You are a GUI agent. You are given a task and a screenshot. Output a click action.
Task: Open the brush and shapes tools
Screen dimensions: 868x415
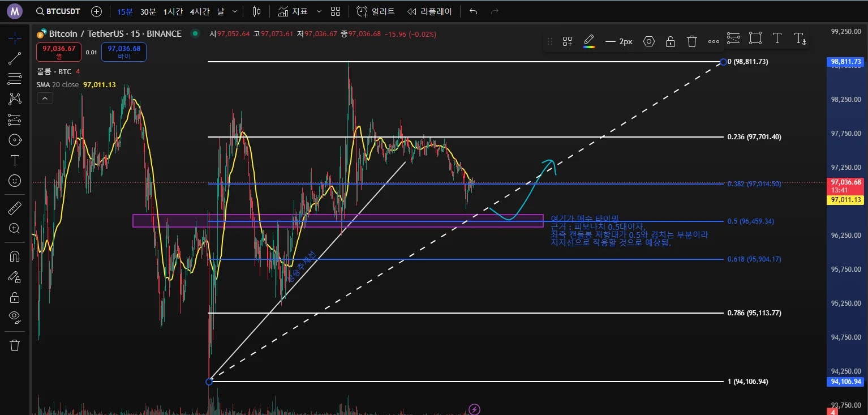(x=15, y=140)
